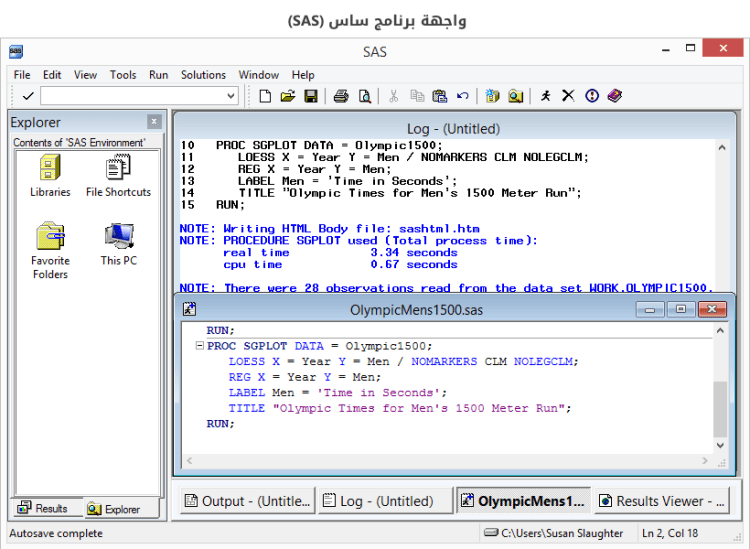Open the Run menu
The height and width of the screenshot is (549, 750).
point(158,75)
